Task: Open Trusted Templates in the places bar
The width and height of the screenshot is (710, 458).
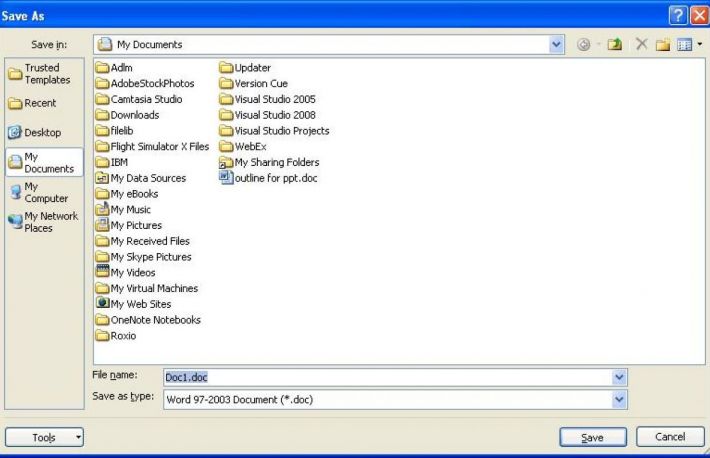Action: click(x=42, y=74)
